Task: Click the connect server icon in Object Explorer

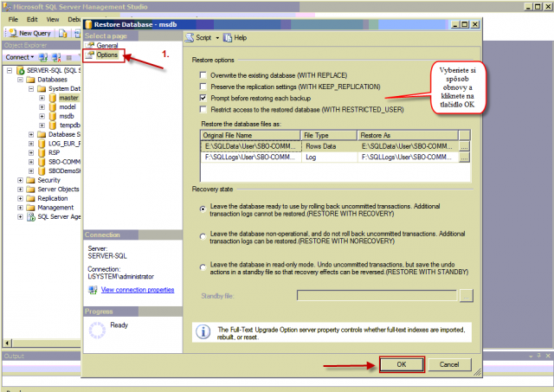Action: coord(43,57)
